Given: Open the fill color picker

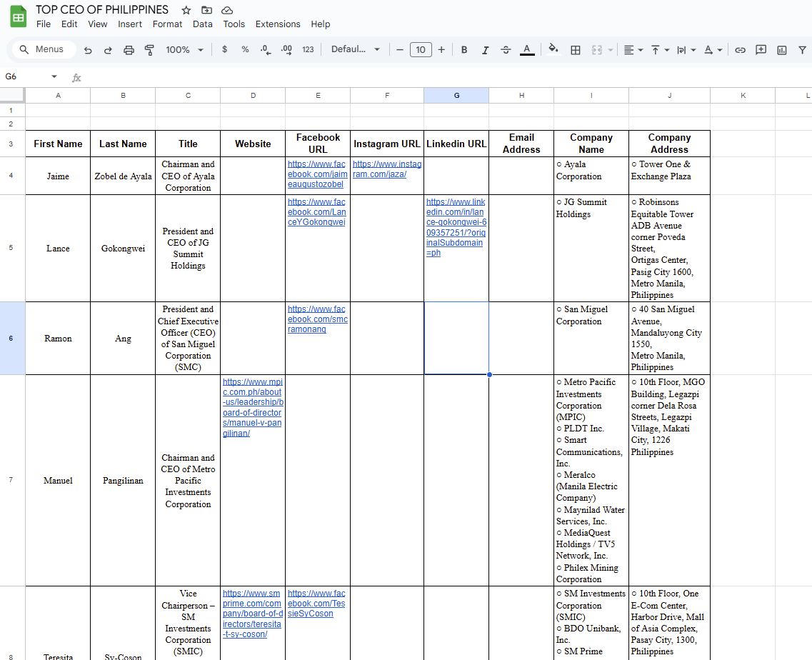Looking at the screenshot, I should click(x=553, y=50).
